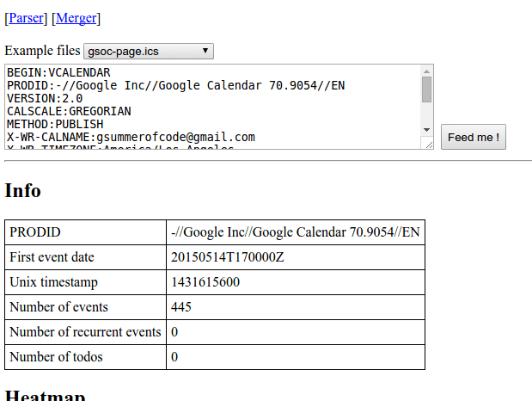The image size is (532, 401).
Task: Open the Merger link
Action: [76, 18]
